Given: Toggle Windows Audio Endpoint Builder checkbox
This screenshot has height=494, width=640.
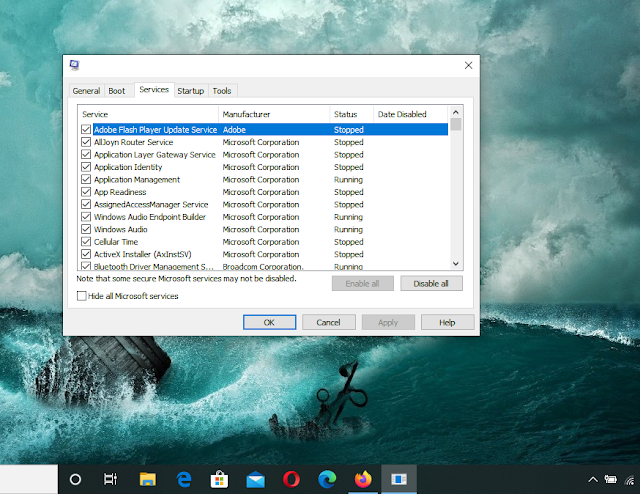Looking at the screenshot, I should (x=86, y=217).
